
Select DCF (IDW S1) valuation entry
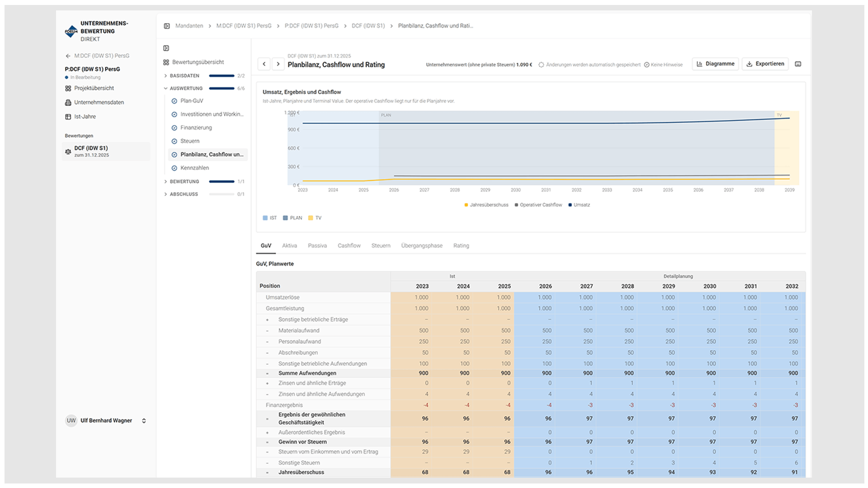tap(106, 151)
